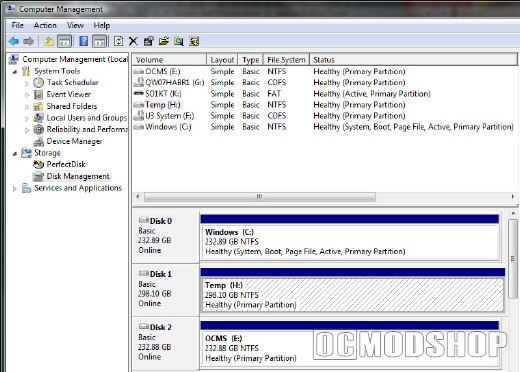520x372 pixels.
Task: Sort by the Type column header
Action: coord(250,60)
